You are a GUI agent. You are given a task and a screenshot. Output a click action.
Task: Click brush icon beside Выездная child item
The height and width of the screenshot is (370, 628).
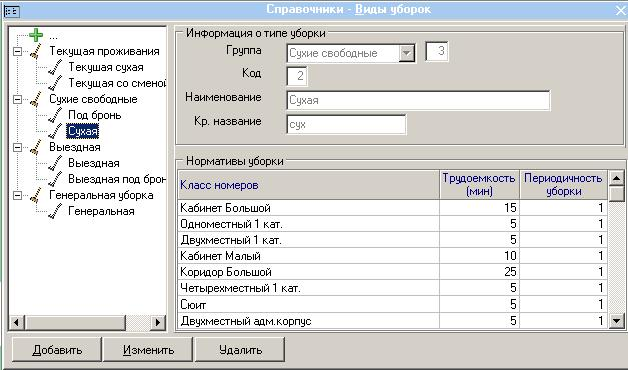click(x=55, y=163)
